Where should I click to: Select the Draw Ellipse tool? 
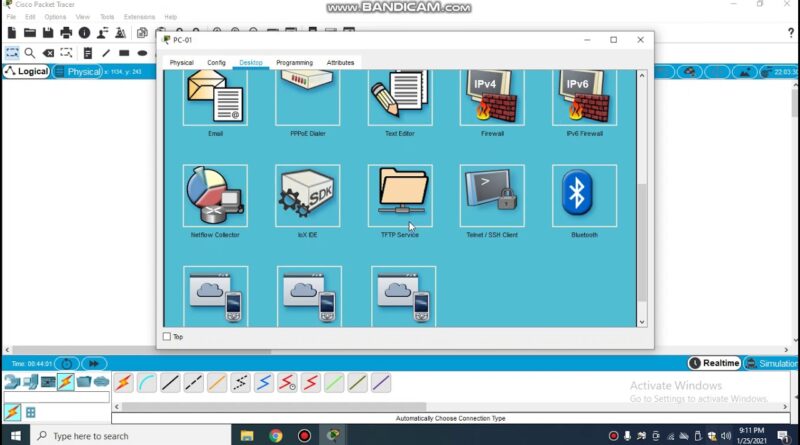coord(142,53)
